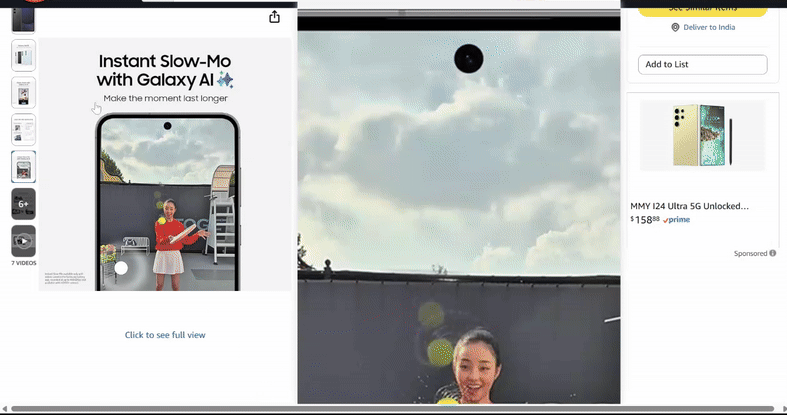Click the left arrow of horizontal scrollbar

click(5, 409)
